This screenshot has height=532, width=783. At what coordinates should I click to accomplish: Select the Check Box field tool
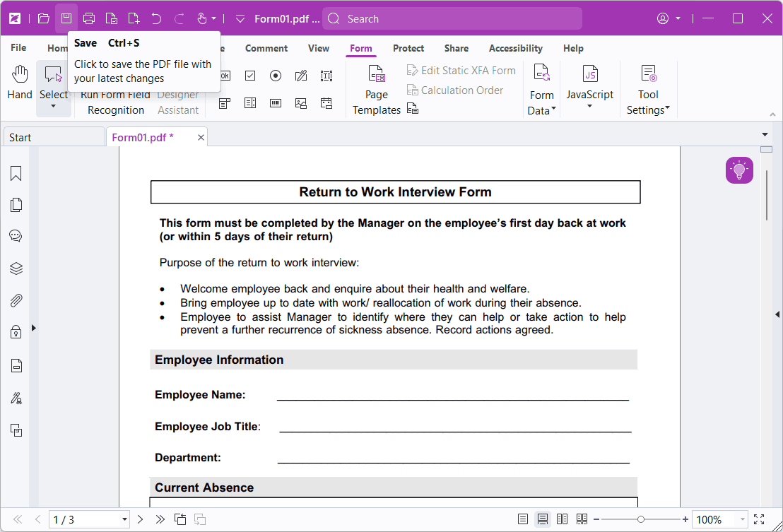coord(250,75)
